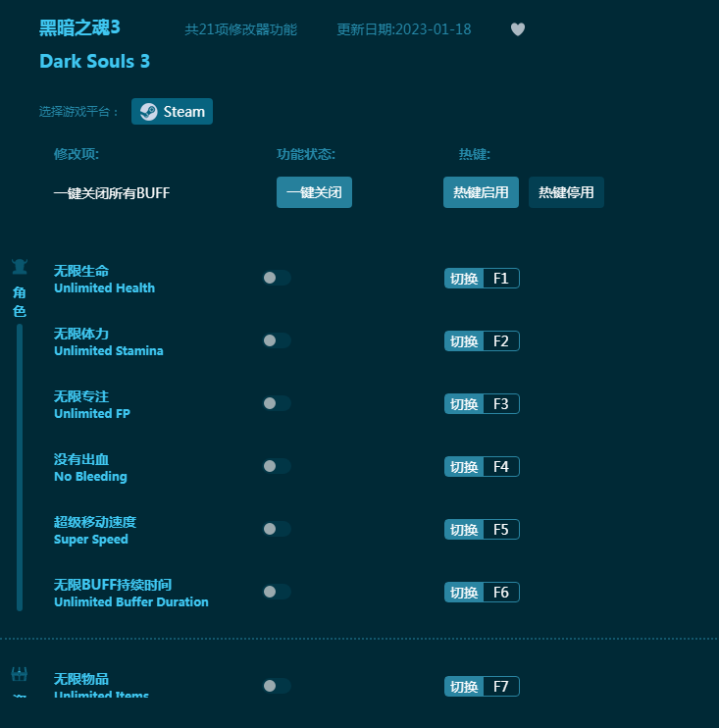Click the heart favorite icon
This screenshot has height=728, width=719.
tap(518, 29)
